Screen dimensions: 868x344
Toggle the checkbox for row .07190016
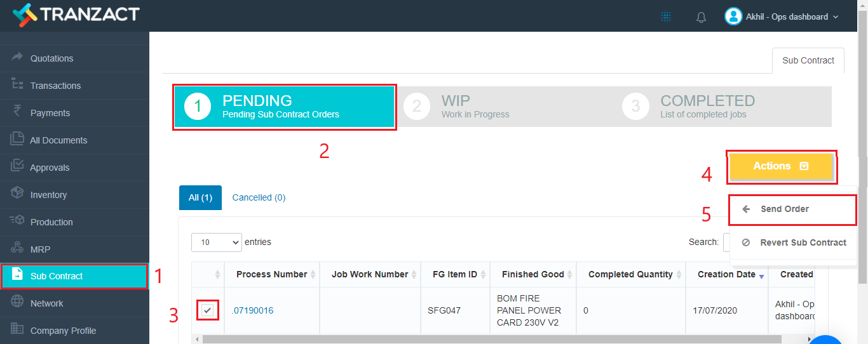[208, 310]
